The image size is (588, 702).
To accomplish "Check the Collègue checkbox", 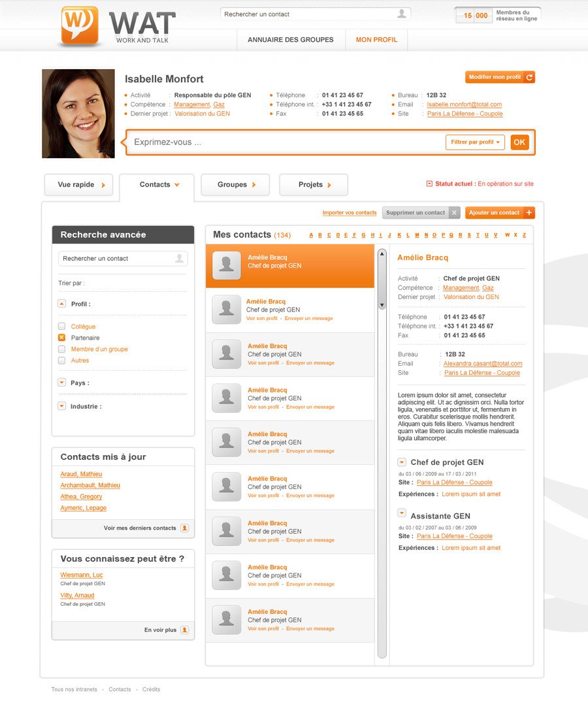I will (61, 327).
